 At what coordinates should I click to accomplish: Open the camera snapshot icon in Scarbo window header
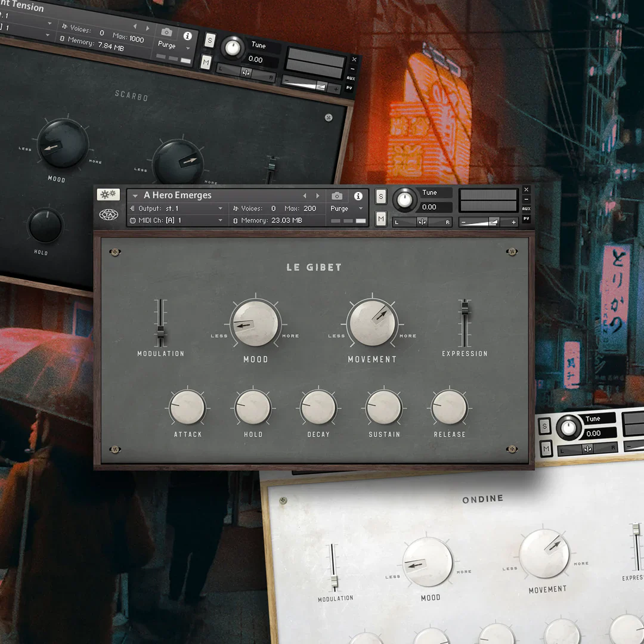click(x=166, y=32)
